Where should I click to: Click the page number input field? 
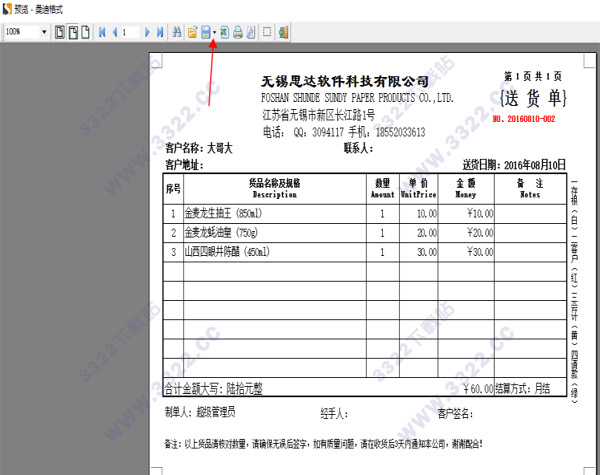click(x=130, y=32)
